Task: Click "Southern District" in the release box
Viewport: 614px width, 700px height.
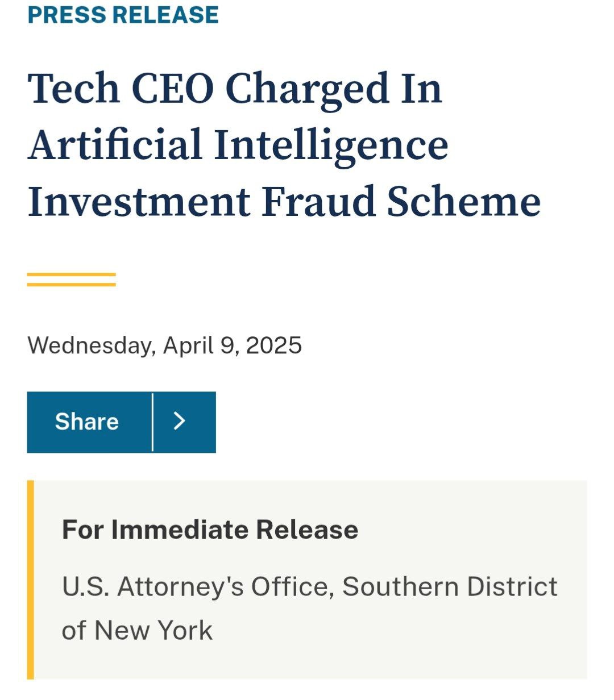Action: pos(450,586)
